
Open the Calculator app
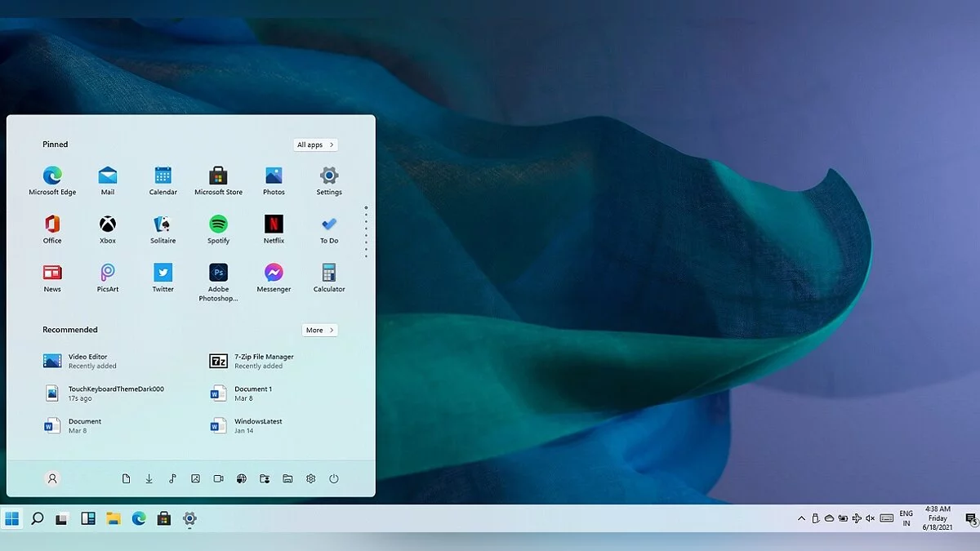(329, 273)
